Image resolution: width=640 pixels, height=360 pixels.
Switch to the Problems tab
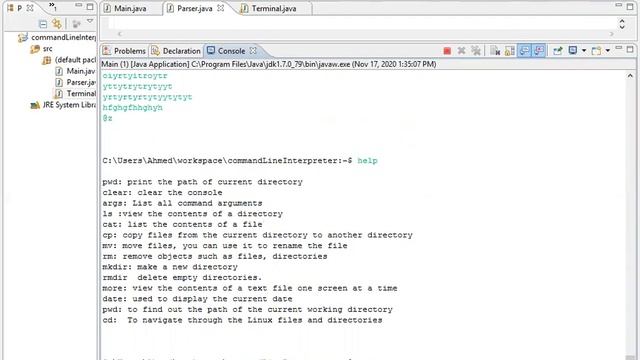click(x=125, y=51)
